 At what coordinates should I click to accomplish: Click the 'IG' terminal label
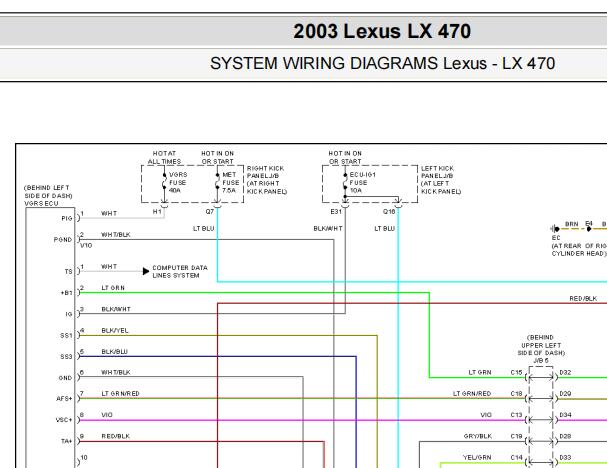click(x=69, y=314)
